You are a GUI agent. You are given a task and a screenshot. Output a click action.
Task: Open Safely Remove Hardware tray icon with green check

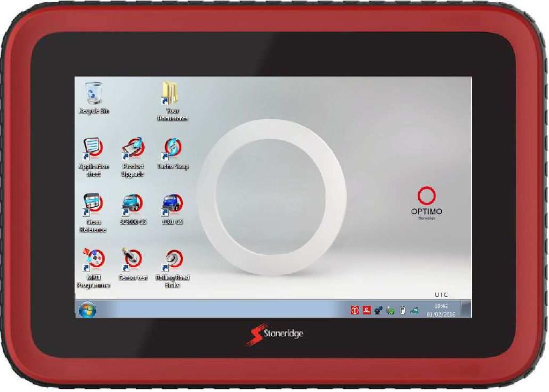point(390,310)
